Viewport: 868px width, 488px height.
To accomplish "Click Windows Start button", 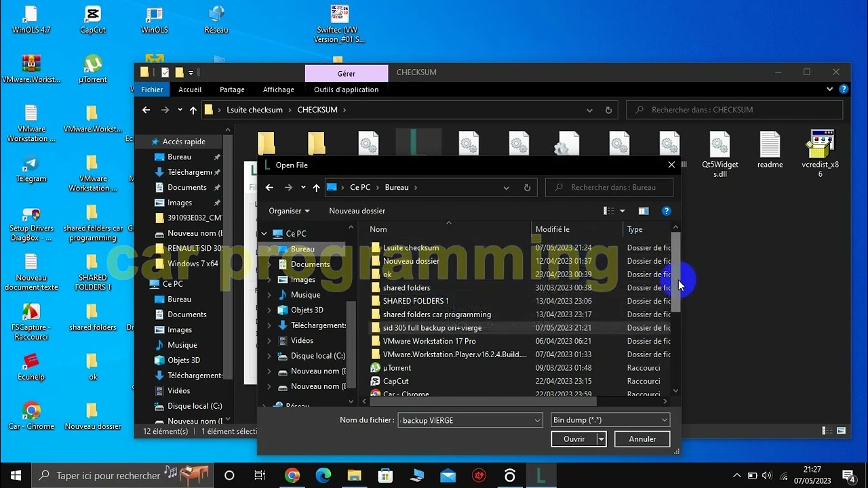I will coord(16,476).
